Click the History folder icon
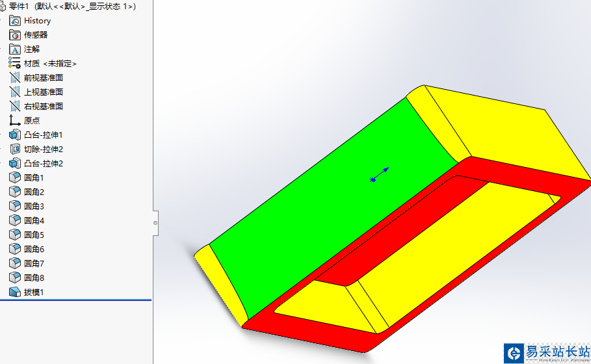 [x=15, y=21]
